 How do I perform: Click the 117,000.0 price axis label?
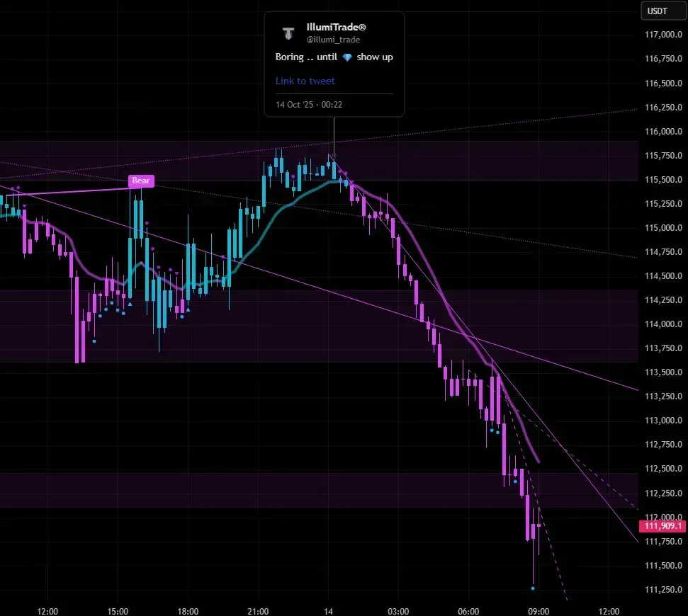[x=663, y=35]
